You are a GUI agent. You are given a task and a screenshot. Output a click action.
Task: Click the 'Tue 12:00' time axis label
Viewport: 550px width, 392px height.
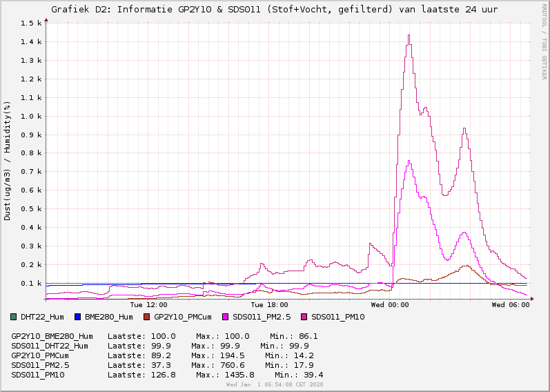click(x=148, y=304)
